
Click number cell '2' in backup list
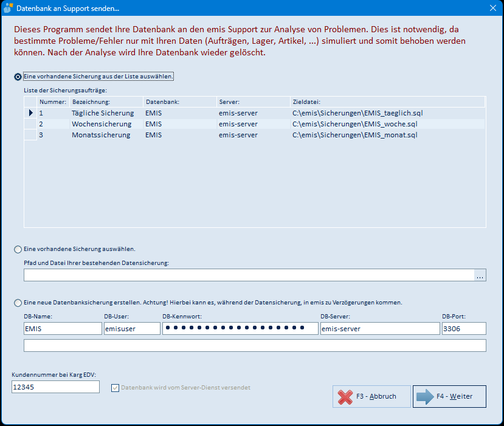pos(53,124)
